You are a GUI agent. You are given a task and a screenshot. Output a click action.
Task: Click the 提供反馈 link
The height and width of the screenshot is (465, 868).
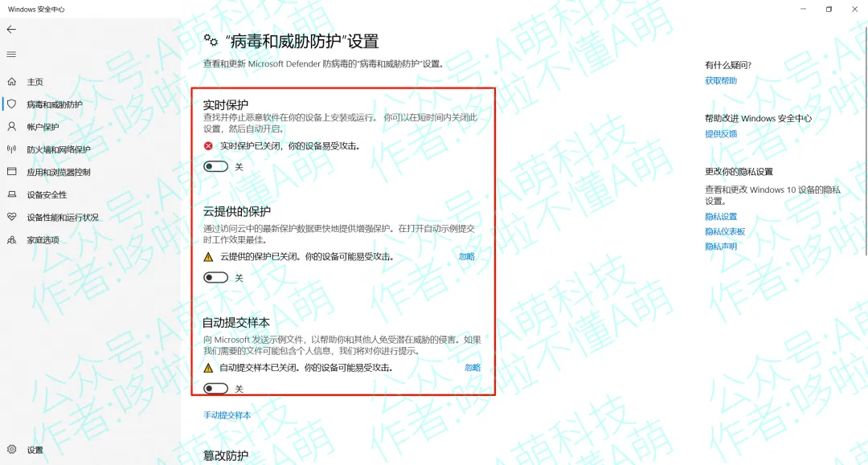click(x=721, y=134)
